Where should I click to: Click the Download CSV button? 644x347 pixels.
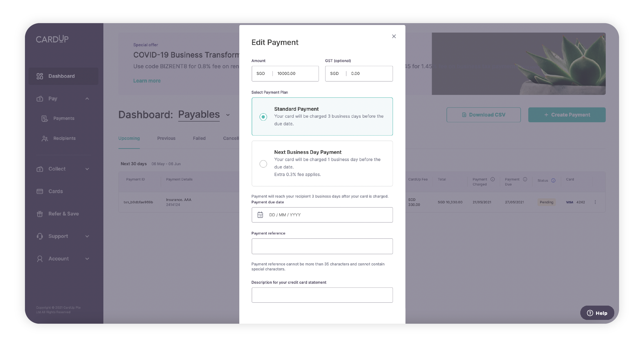483,115
